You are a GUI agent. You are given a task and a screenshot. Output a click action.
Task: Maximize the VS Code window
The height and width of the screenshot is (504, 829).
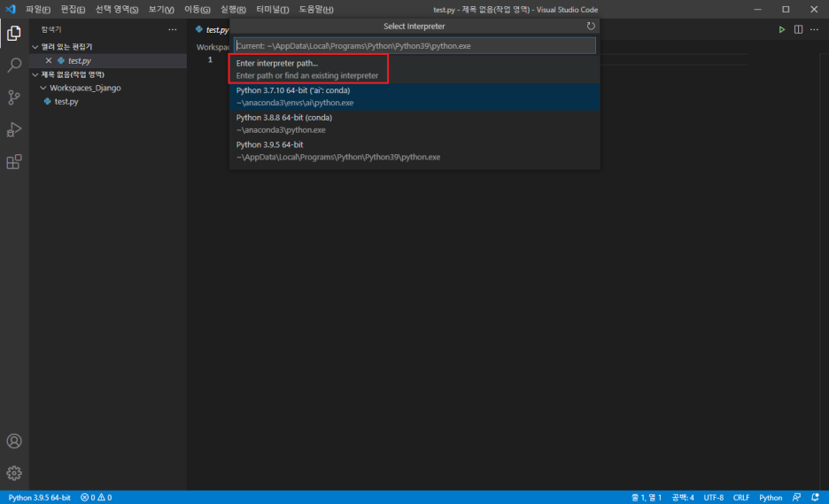click(x=786, y=10)
